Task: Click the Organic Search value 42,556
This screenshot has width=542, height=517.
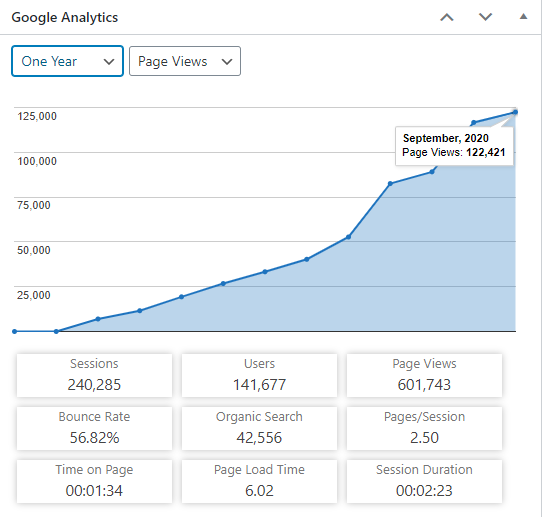Action: [259, 438]
